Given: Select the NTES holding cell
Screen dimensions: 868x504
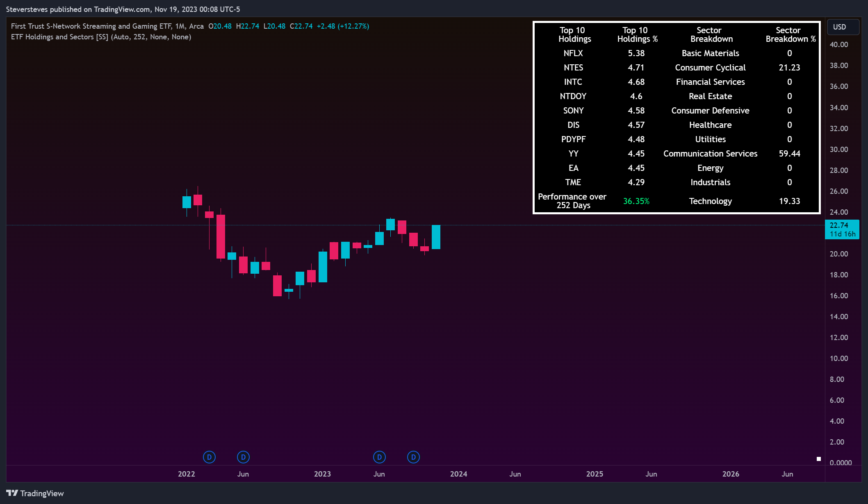Looking at the screenshot, I should tap(573, 68).
